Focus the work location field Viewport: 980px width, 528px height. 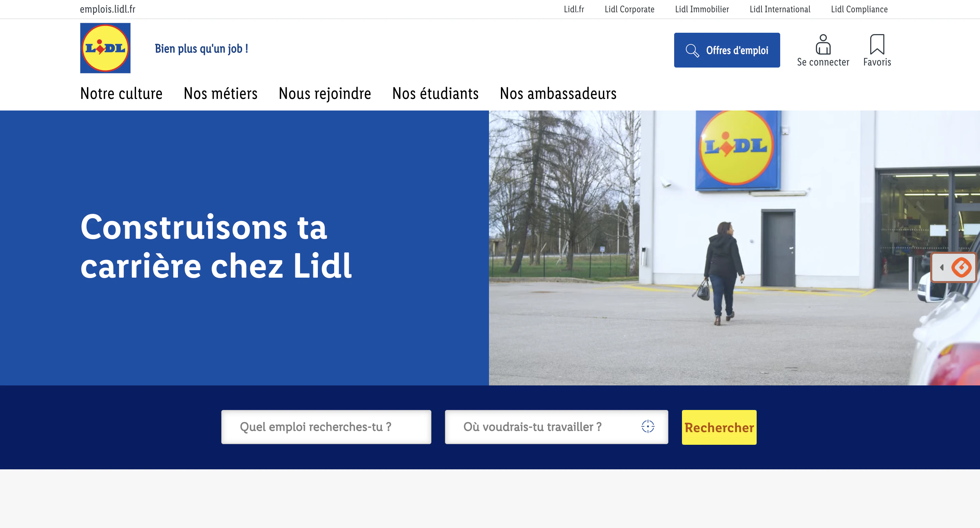point(556,427)
